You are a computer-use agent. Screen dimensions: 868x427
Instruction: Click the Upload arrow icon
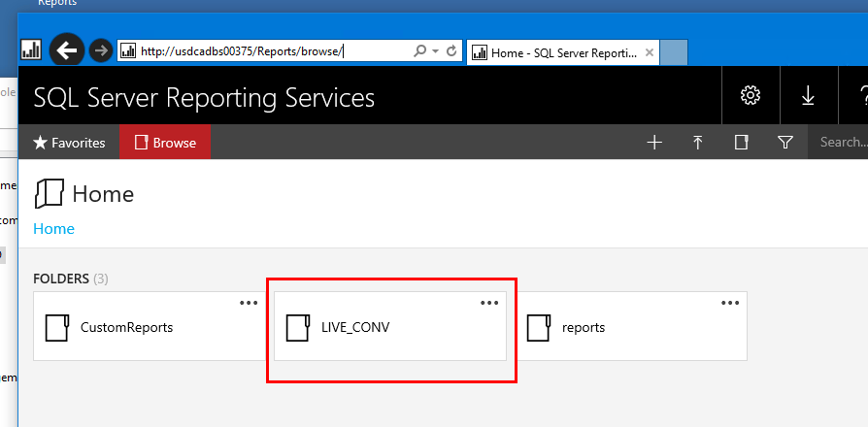tap(698, 143)
